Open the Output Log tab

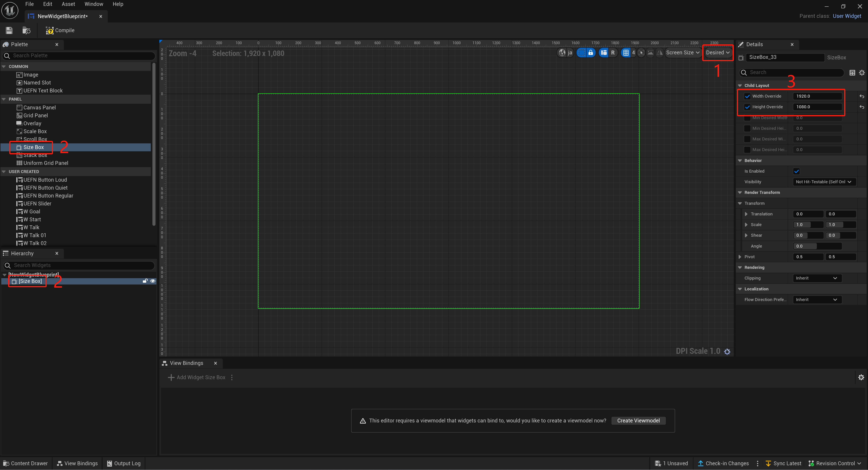[124, 463]
